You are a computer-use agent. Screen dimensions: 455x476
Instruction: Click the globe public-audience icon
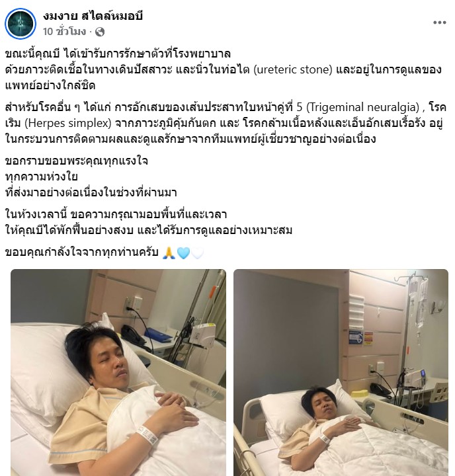click(x=100, y=32)
